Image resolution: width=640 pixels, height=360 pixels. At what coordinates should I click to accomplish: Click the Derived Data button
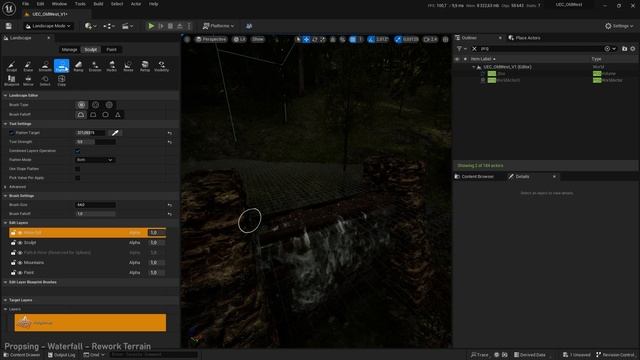click(530, 355)
